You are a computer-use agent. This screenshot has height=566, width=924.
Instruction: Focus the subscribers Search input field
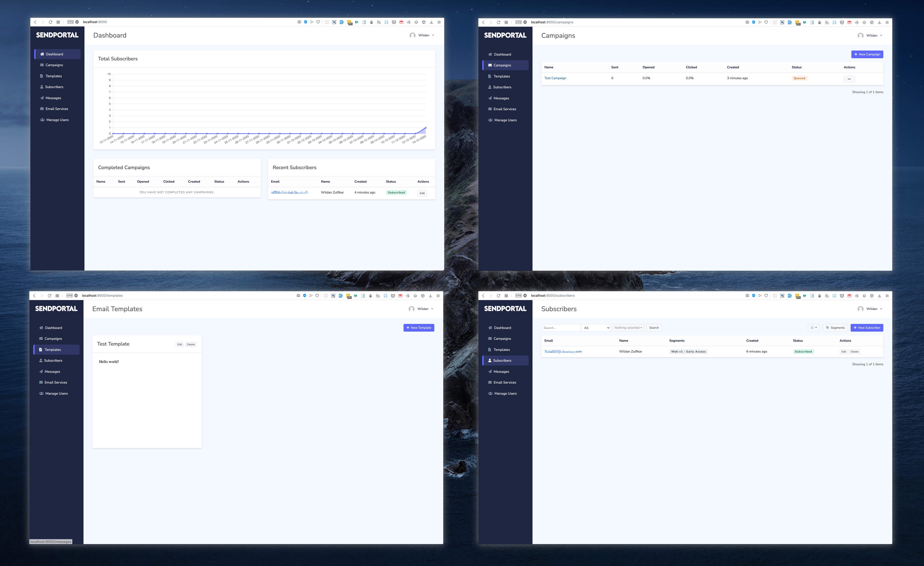(x=561, y=328)
